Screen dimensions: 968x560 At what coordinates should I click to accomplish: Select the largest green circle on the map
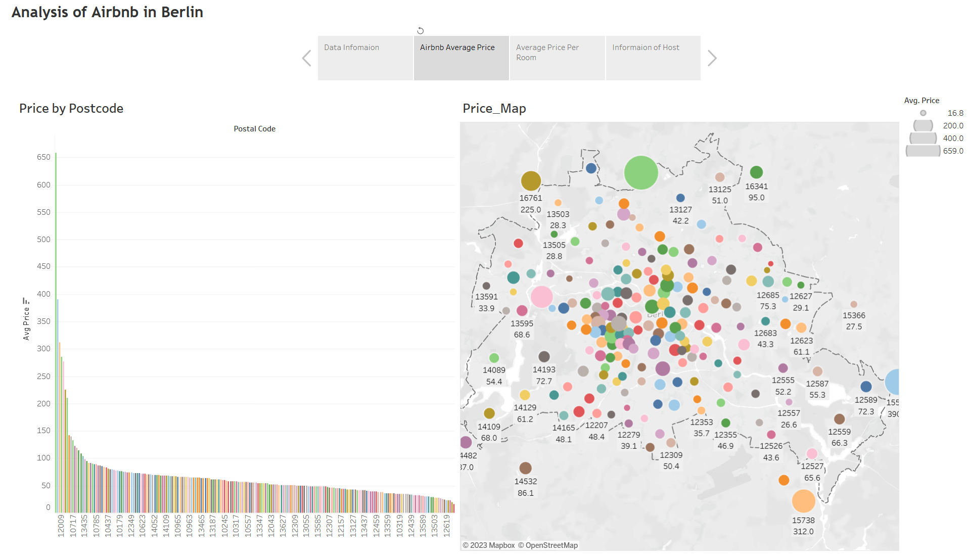click(x=641, y=173)
